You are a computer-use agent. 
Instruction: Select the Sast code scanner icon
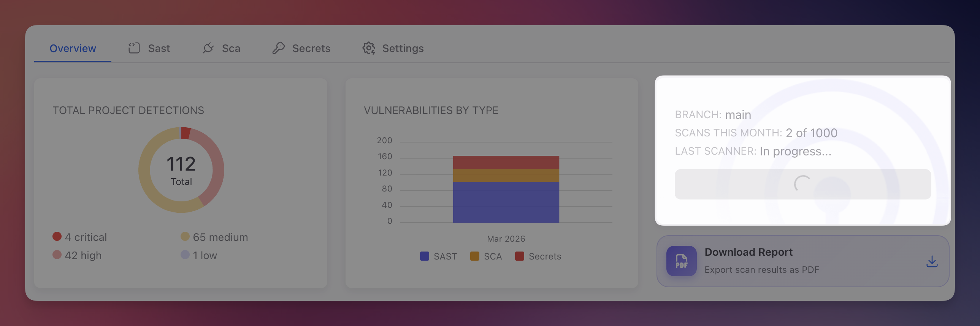pos(135,48)
